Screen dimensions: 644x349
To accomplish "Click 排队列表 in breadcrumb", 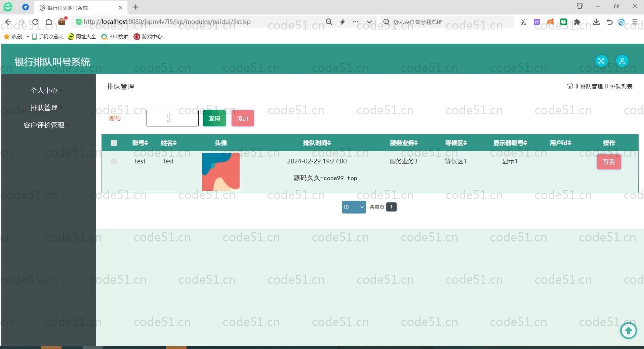I will pyautogui.click(x=621, y=86).
